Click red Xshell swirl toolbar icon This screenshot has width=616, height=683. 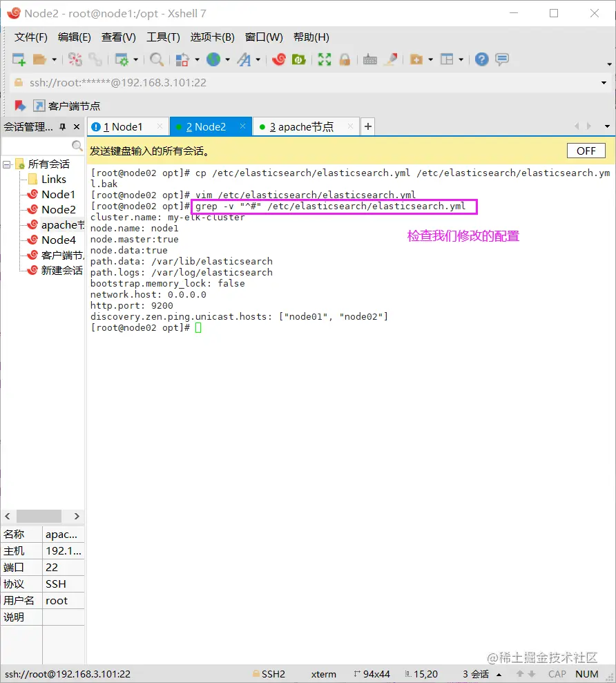pyautogui.click(x=279, y=59)
